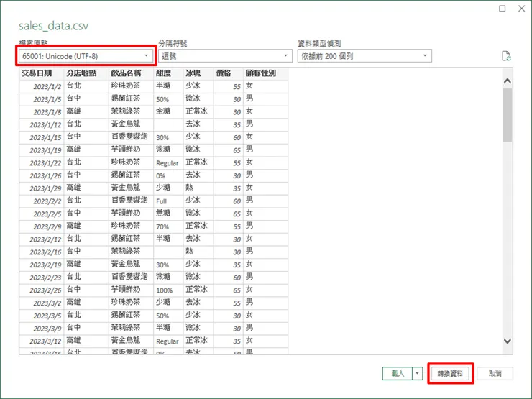Click the date cell 2023/3/12
Image resolution: width=532 pixels, height=399 pixels.
click(42, 341)
